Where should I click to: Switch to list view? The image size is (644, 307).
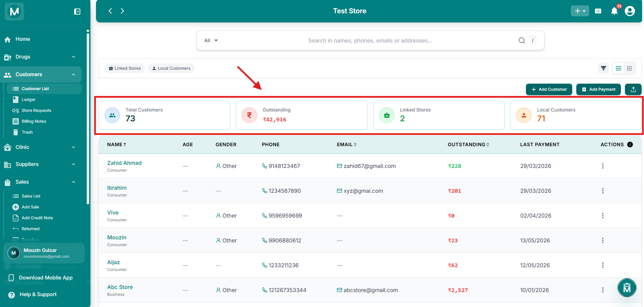(618, 68)
